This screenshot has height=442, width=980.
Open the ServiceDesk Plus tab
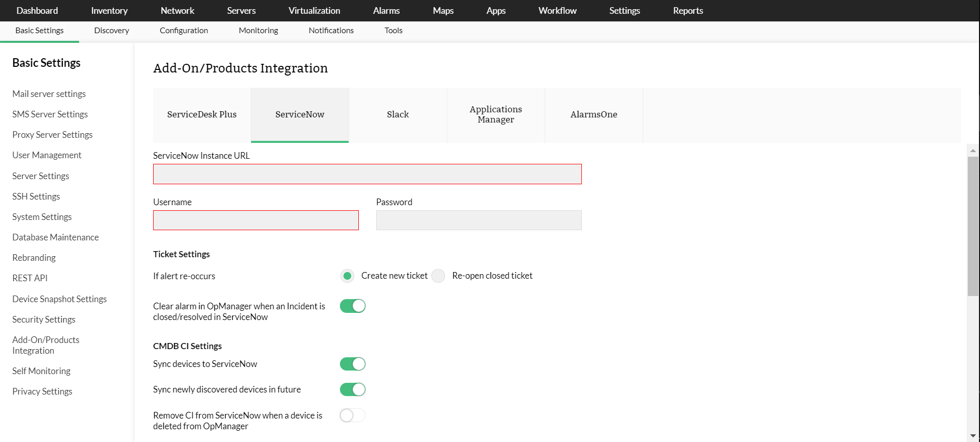click(x=202, y=115)
